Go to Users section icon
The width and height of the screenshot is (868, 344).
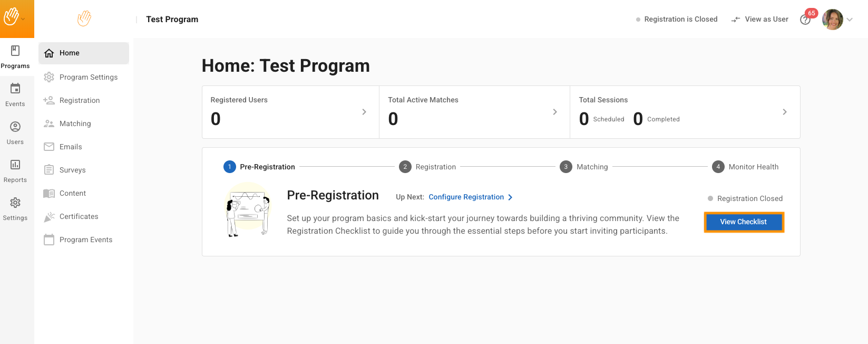coord(15,127)
